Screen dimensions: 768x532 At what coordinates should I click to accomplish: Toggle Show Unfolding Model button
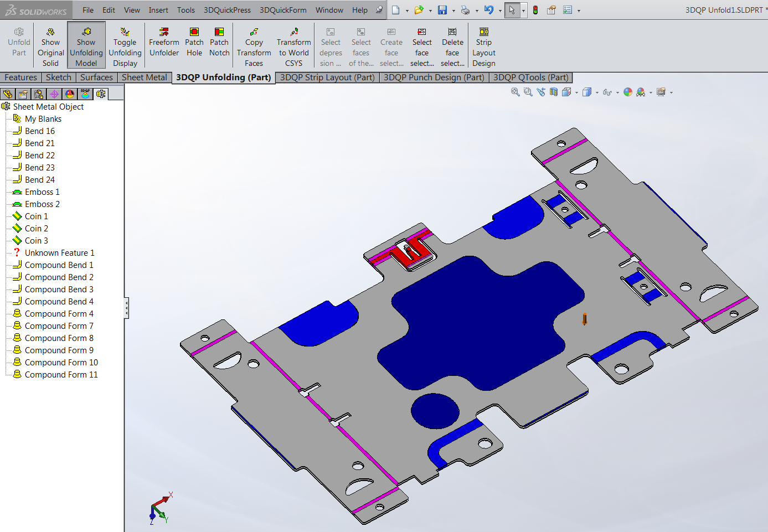[86, 47]
